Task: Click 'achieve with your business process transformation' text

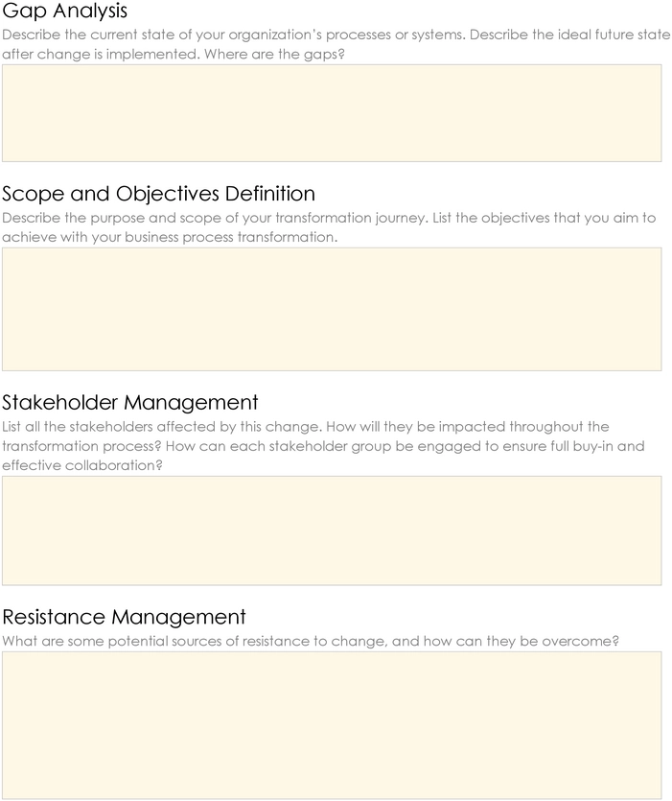Action: pyautogui.click(x=170, y=237)
